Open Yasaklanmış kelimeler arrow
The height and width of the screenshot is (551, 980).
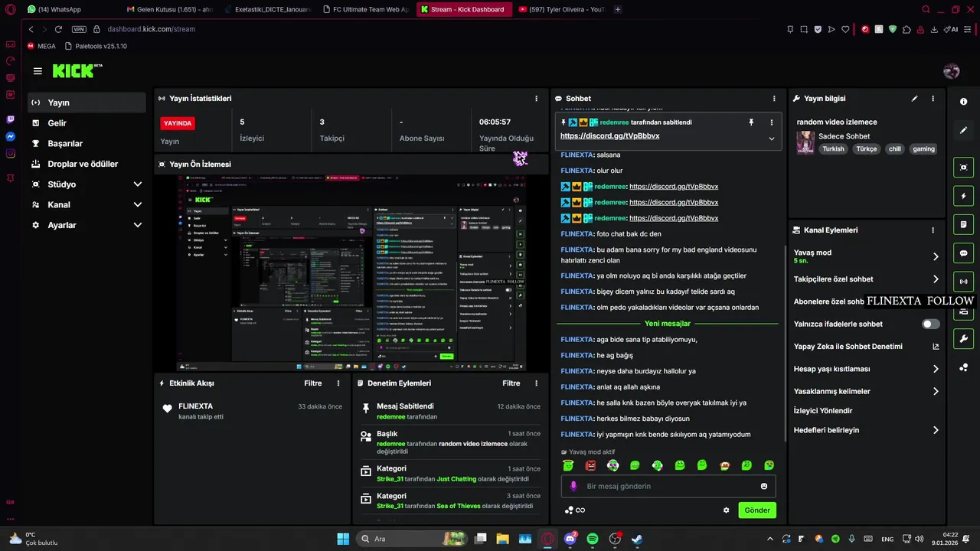[x=935, y=391]
